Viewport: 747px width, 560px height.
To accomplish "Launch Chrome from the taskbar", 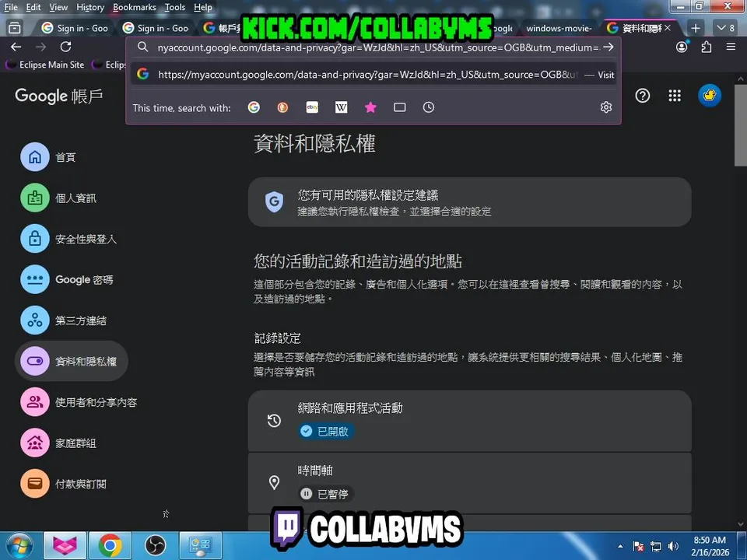I will click(110, 546).
